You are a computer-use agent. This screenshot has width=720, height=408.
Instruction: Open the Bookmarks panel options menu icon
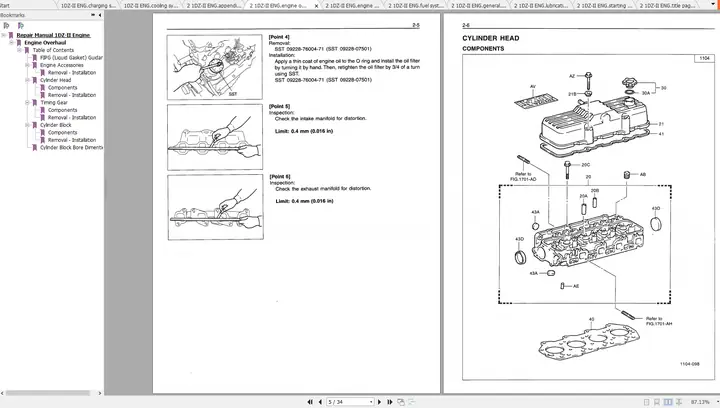pyautogui.click(x=93, y=15)
